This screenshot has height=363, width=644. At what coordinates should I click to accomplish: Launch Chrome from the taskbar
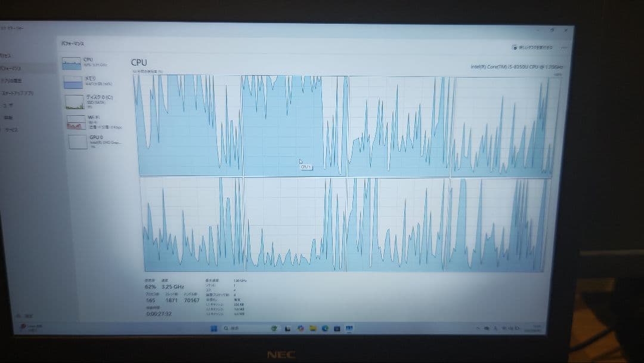click(300, 328)
